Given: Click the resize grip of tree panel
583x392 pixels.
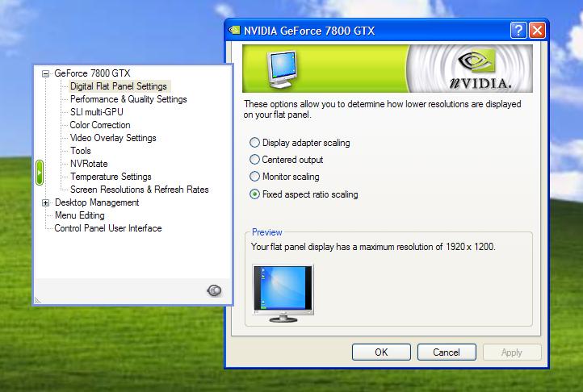Looking at the screenshot, I should point(38,300).
